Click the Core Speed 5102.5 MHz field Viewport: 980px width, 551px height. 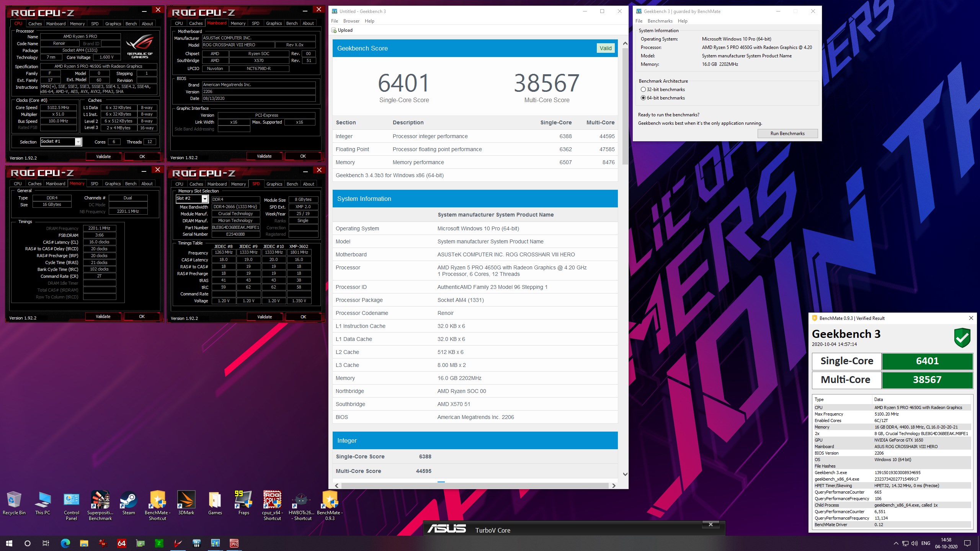59,108
